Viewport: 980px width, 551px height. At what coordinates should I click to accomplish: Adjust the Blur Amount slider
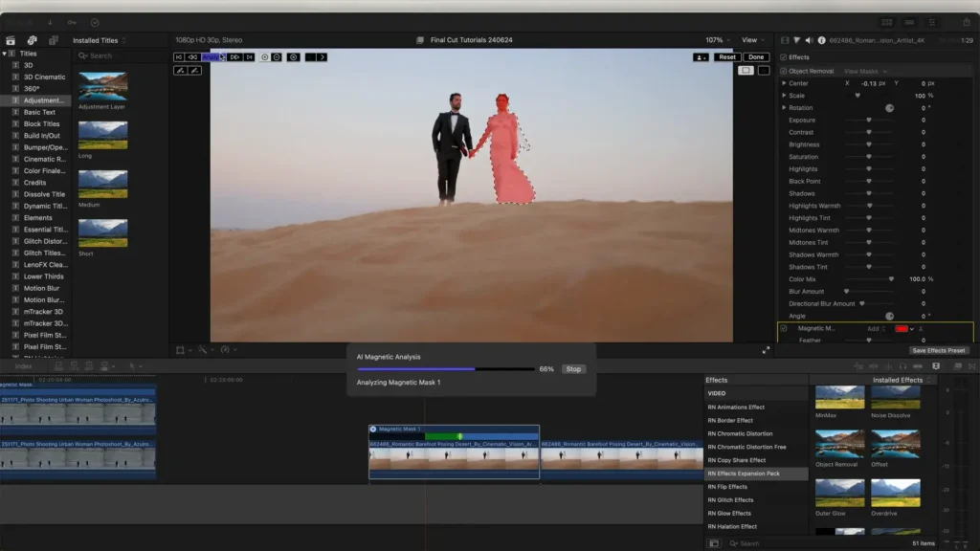point(846,292)
